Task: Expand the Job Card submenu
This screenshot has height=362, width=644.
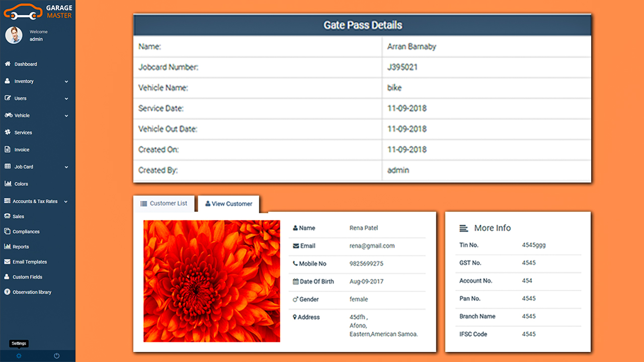Action: pyautogui.click(x=66, y=167)
